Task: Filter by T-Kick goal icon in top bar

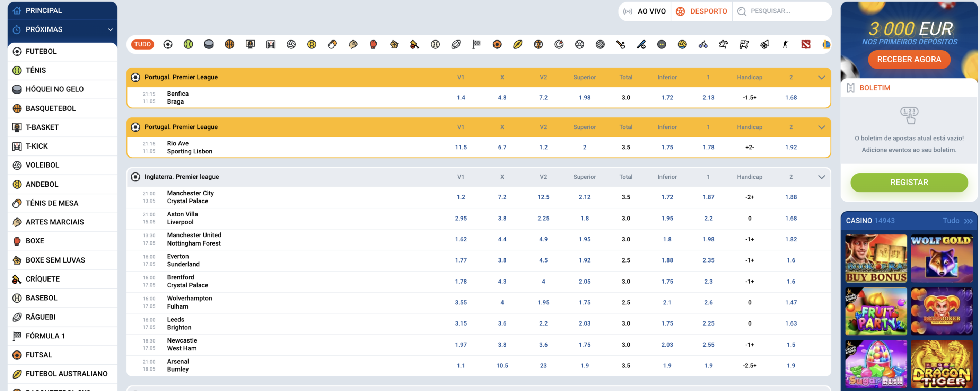Action: (x=271, y=44)
